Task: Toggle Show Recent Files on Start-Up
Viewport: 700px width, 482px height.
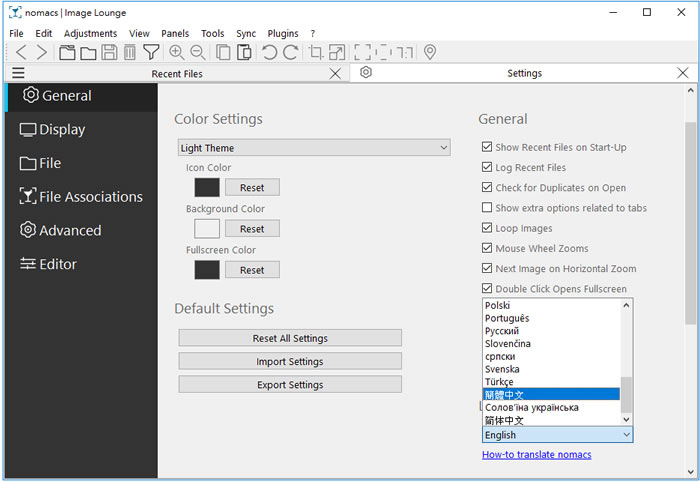Action: point(487,146)
